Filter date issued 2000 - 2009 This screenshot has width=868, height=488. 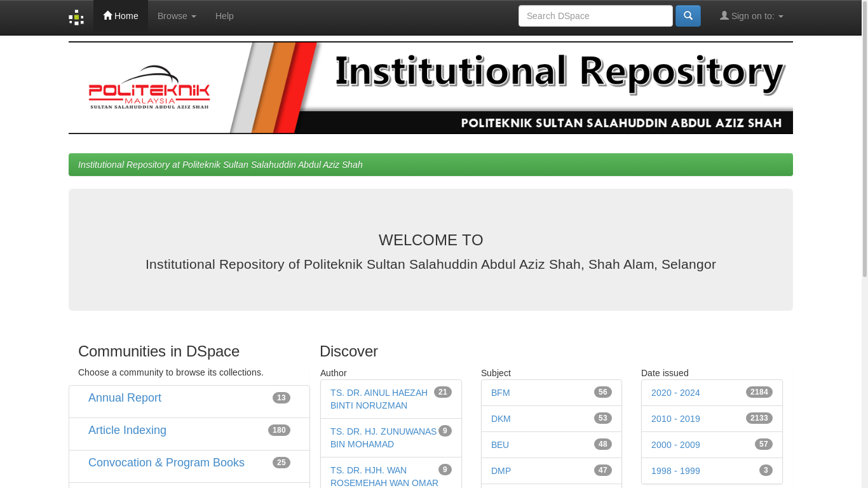point(675,445)
